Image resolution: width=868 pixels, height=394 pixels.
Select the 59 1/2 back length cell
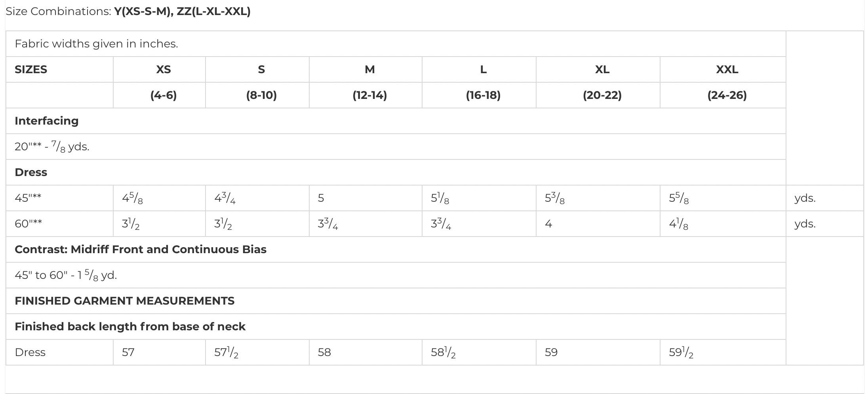(723, 352)
